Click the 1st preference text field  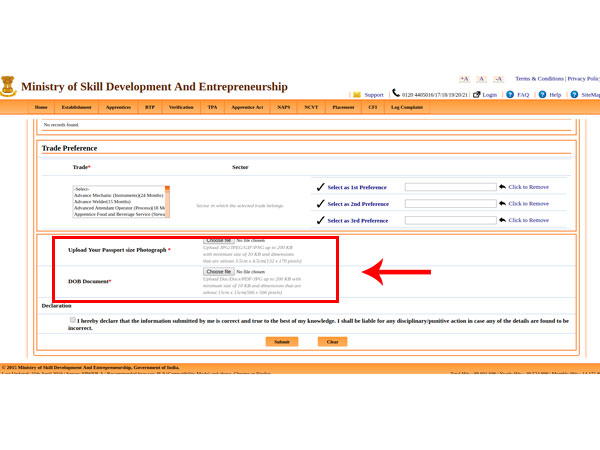pyautogui.click(x=450, y=187)
